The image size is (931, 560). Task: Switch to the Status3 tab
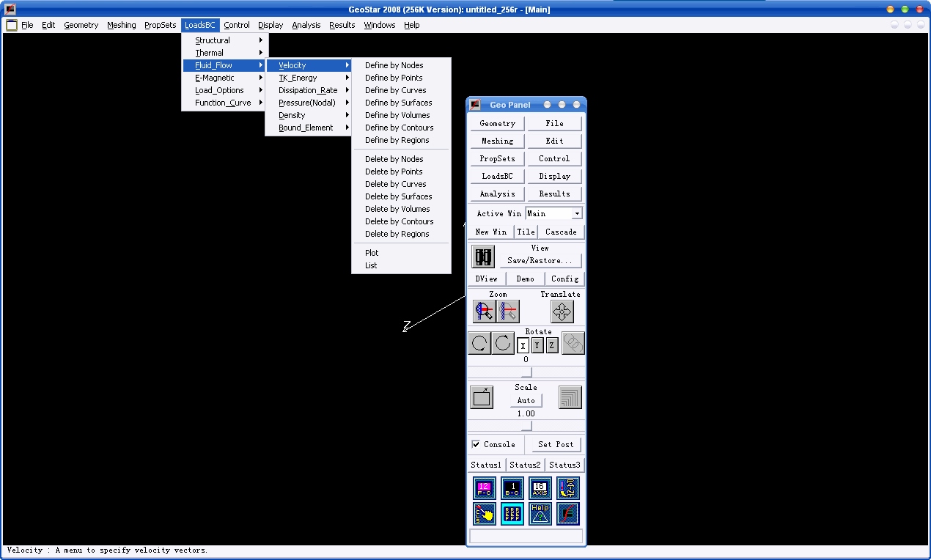(564, 465)
